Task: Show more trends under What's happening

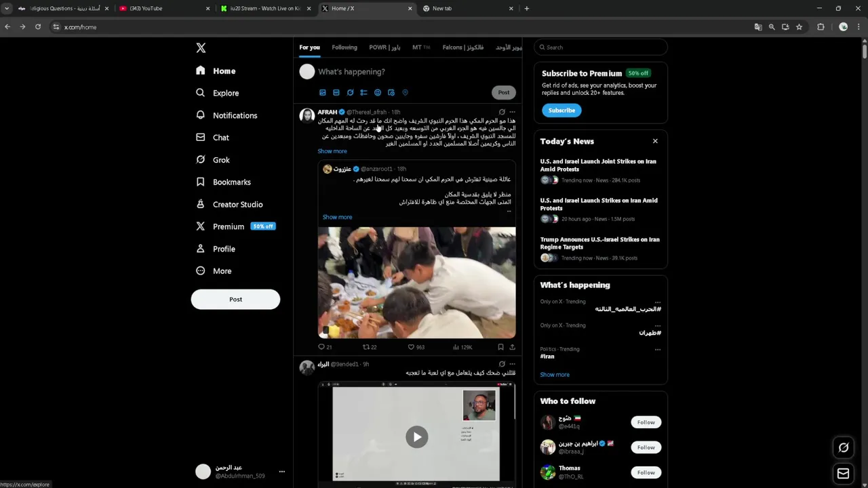Action: [555, 375]
